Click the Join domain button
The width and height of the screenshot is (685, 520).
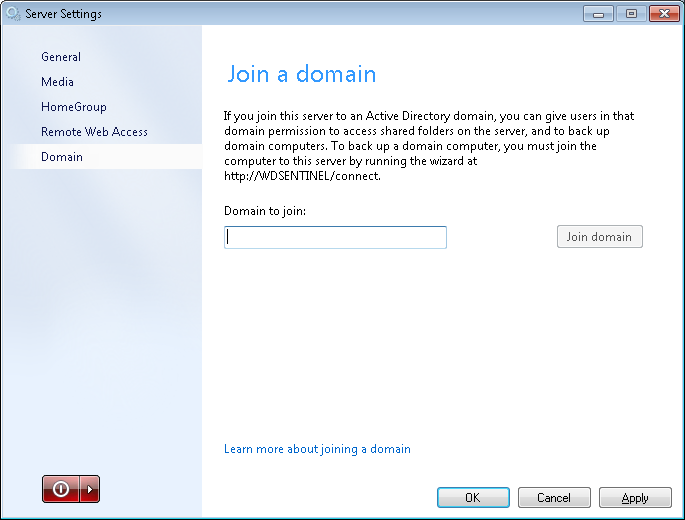point(599,237)
